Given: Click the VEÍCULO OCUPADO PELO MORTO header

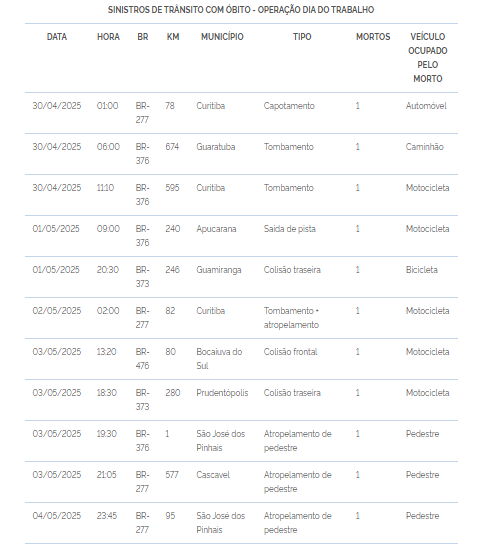Looking at the screenshot, I should tap(428, 58).
